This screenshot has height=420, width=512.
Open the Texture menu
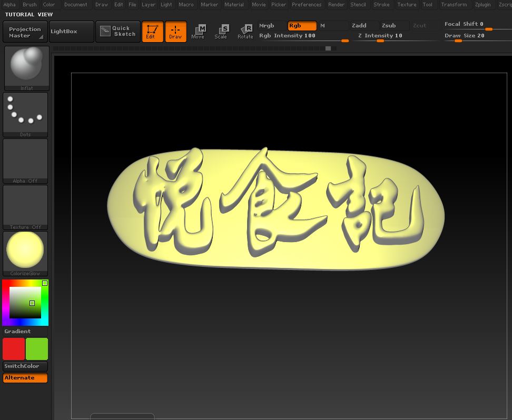pos(407,5)
